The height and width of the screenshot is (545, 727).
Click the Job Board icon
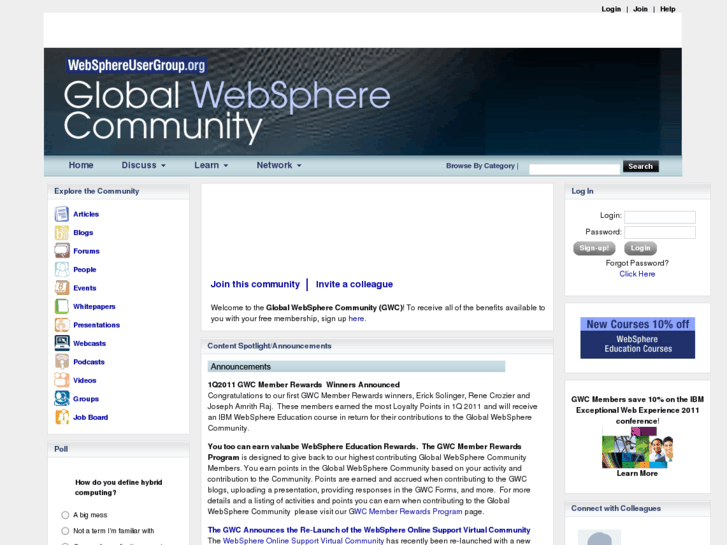(x=62, y=417)
